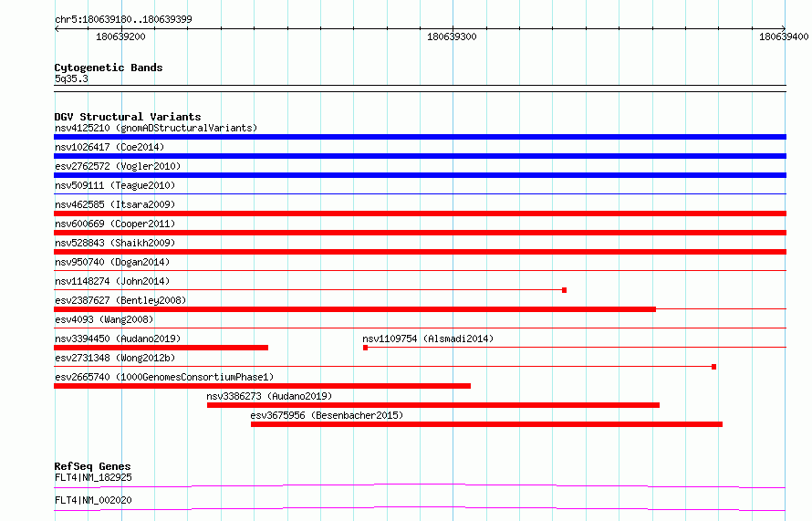Select the nsv3394450 (Audano2019) label
This screenshot has height=521, width=812.
coord(118,339)
